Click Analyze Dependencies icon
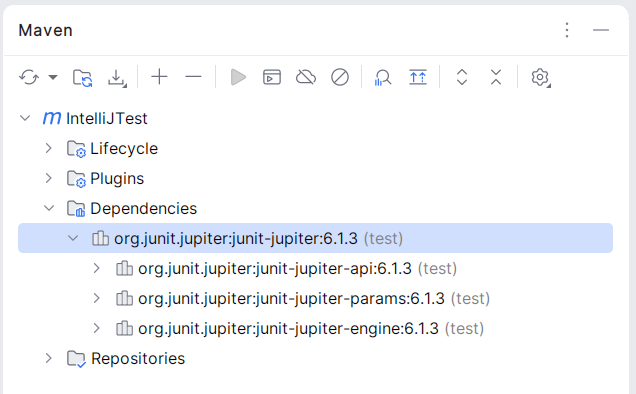The height and width of the screenshot is (394, 636). coord(383,78)
